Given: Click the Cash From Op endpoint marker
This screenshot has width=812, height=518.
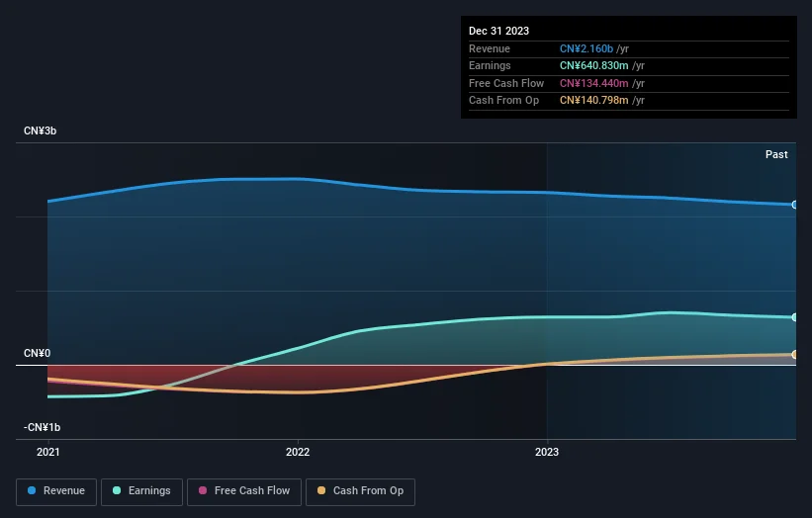Looking at the screenshot, I should pos(794,354).
